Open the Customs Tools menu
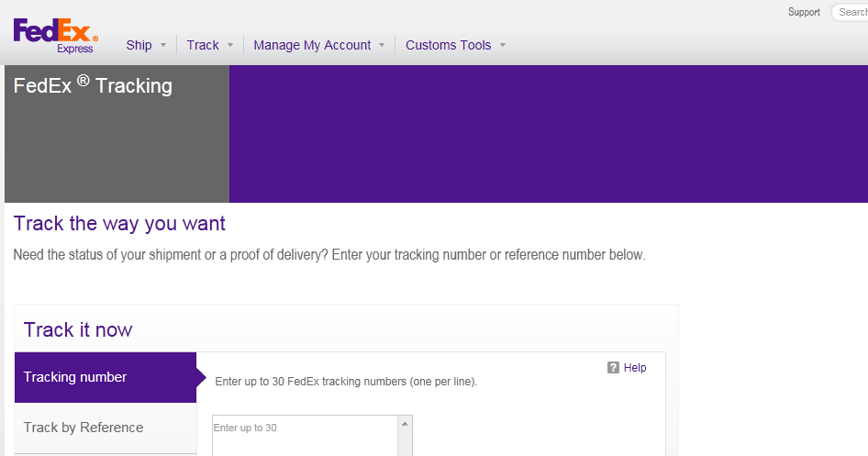Image resolution: width=868 pixels, height=456 pixels. [x=448, y=45]
